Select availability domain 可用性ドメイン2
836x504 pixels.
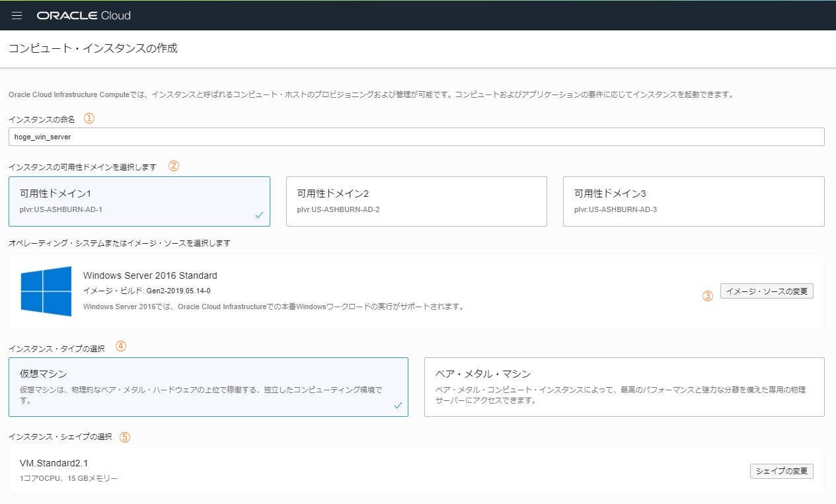tap(416, 201)
